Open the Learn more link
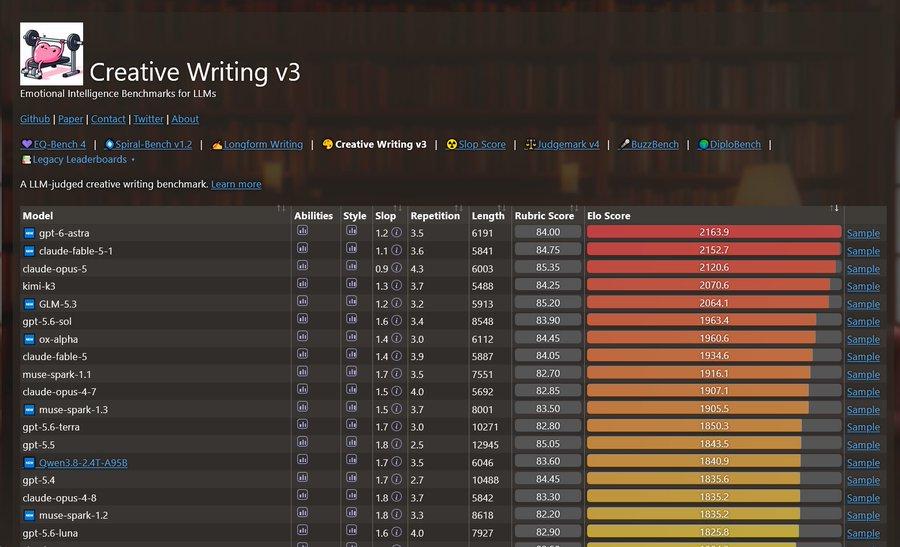 pos(236,184)
